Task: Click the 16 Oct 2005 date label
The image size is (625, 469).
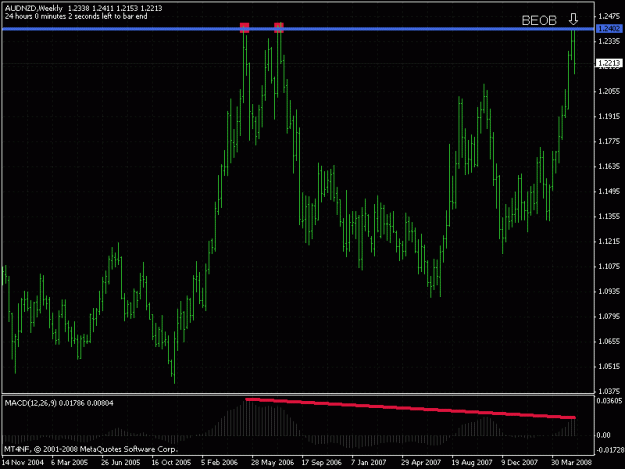Action: pos(171,462)
